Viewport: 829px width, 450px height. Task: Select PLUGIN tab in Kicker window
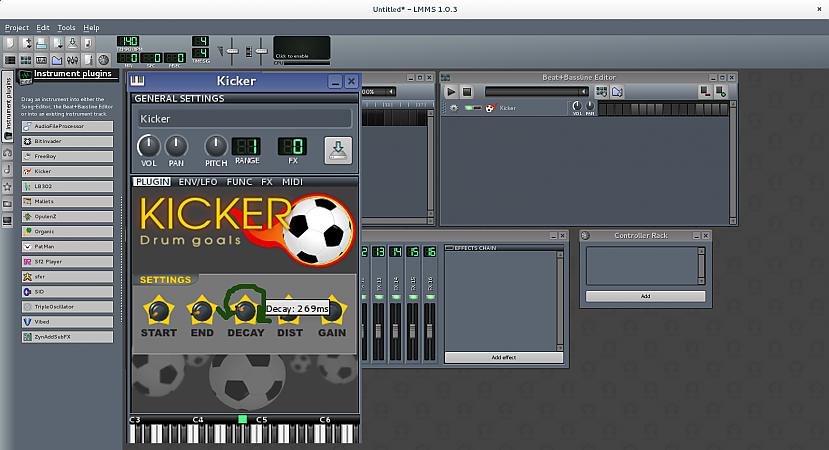click(152, 182)
